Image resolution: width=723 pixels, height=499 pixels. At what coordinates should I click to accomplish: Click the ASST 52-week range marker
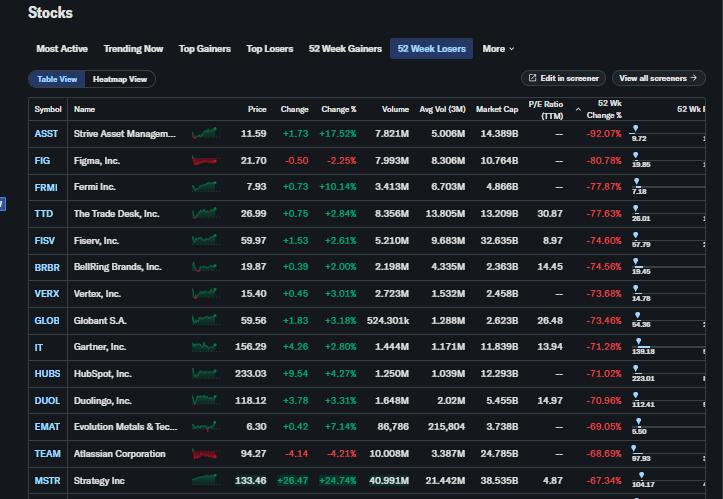pos(636,128)
